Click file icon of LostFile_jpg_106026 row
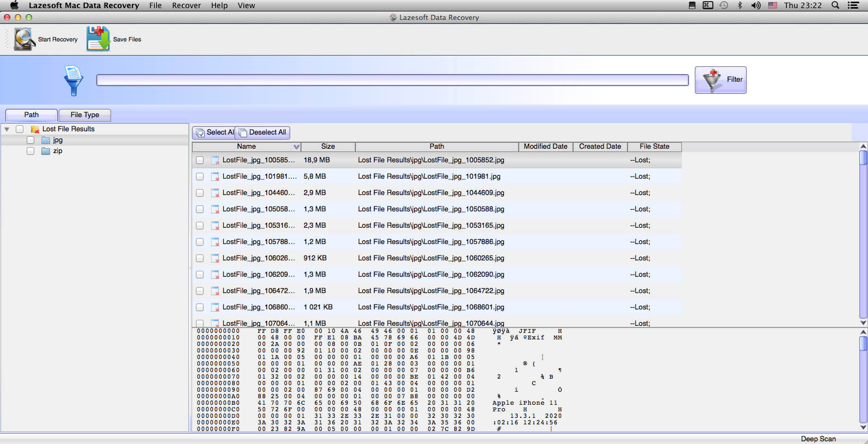This screenshot has width=868, height=444. click(215, 258)
